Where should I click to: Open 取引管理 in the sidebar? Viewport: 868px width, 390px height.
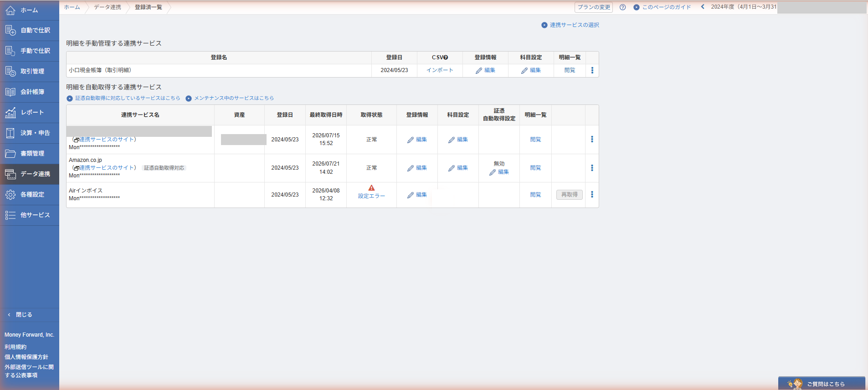30,72
